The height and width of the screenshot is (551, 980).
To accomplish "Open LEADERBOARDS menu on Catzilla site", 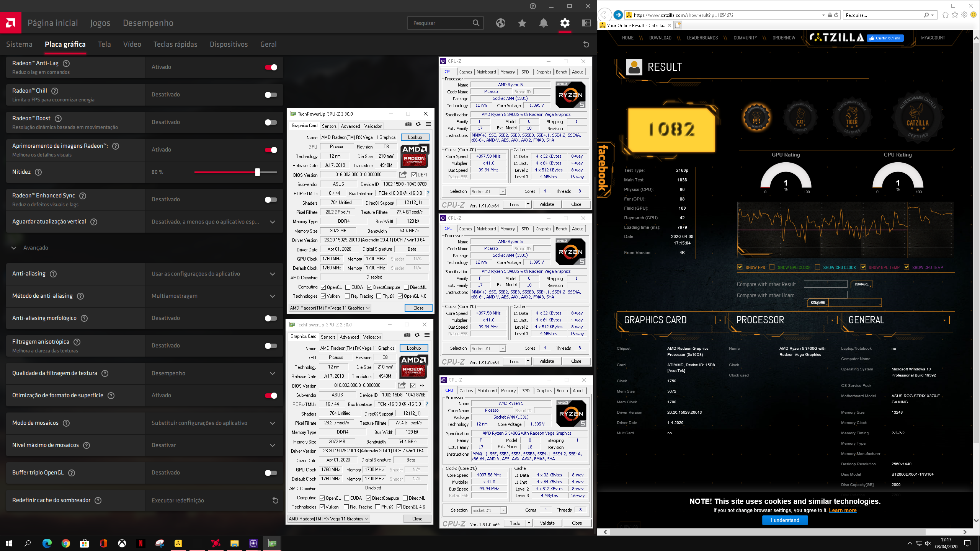I will tap(702, 38).
